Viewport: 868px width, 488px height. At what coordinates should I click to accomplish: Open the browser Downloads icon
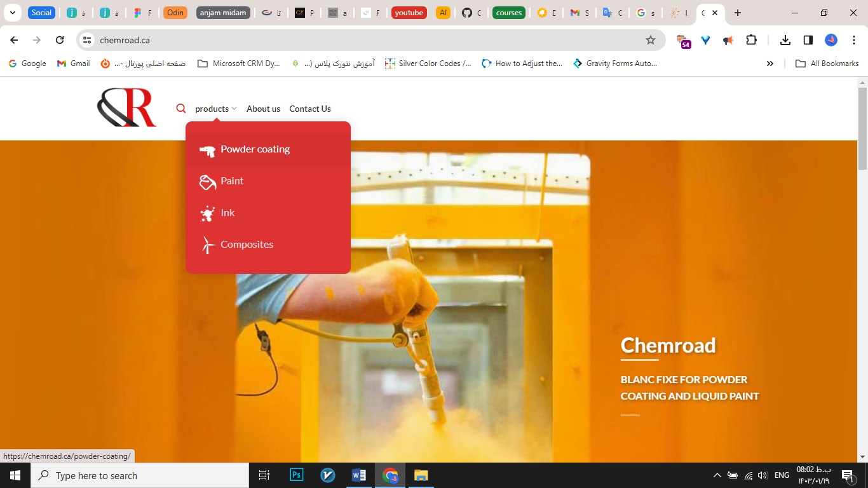[785, 40]
